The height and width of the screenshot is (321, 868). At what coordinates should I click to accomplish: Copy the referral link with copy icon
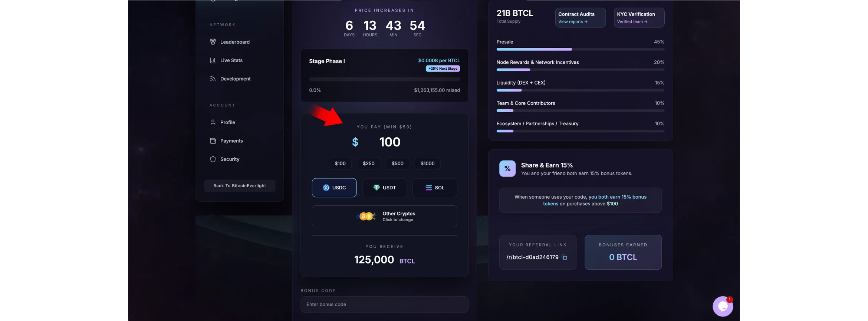point(564,257)
